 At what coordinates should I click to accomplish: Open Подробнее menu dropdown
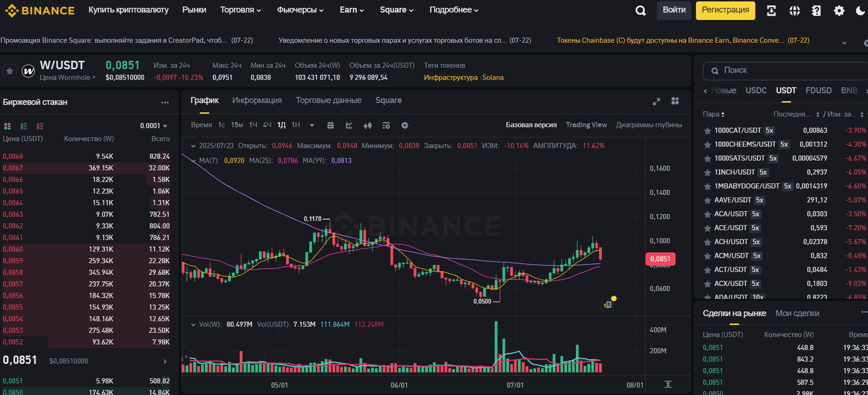point(454,10)
